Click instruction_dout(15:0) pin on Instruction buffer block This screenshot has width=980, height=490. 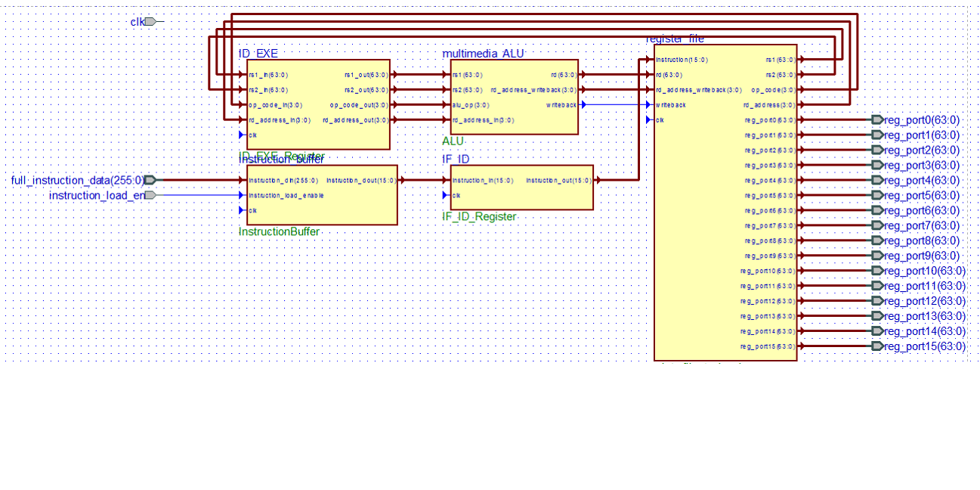pyautogui.click(x=361, y=181)
